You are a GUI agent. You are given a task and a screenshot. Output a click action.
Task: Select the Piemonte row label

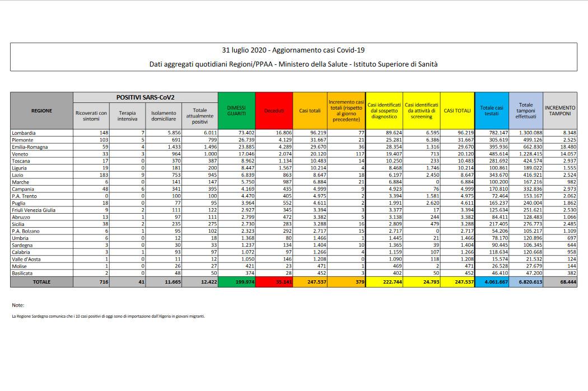pyautogui.click(x=22, y=140)
